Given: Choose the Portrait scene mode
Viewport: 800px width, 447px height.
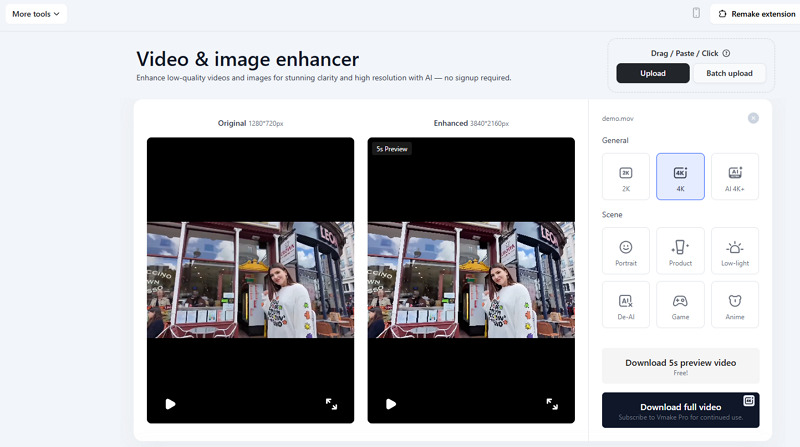Looking at the screenshot, I should [626, 251].
